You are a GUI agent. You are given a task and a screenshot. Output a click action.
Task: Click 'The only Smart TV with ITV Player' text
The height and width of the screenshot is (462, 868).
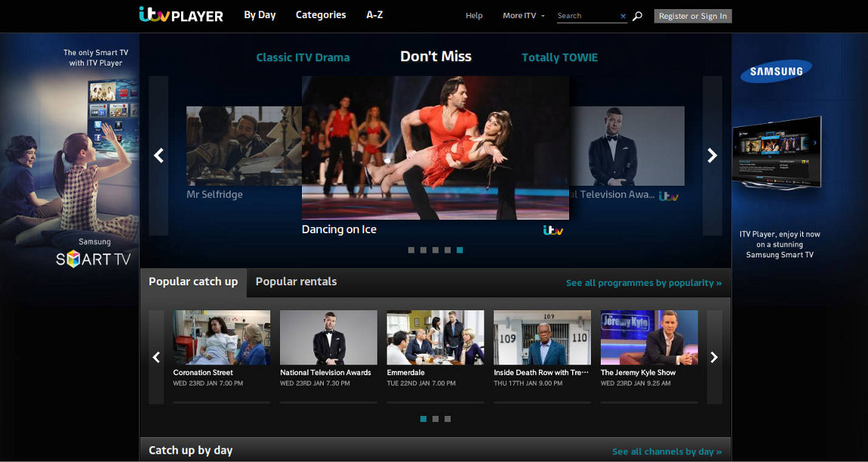coord(96,57)
